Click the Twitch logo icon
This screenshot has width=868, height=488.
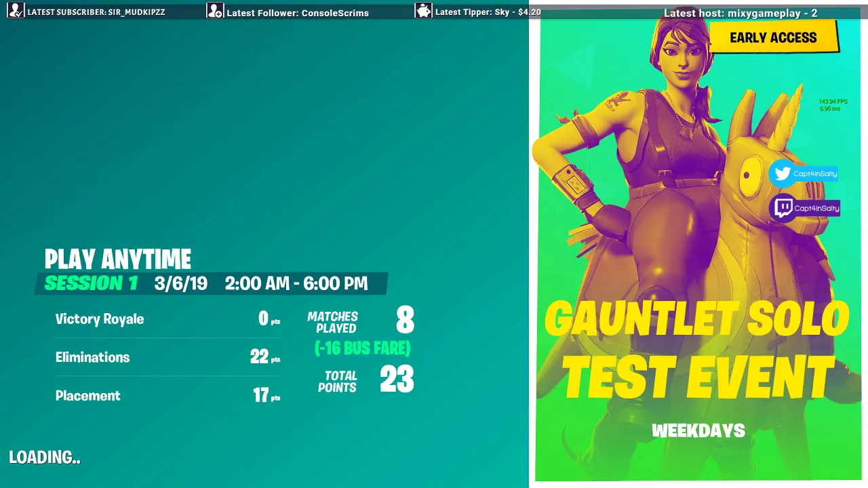point(783,208)
